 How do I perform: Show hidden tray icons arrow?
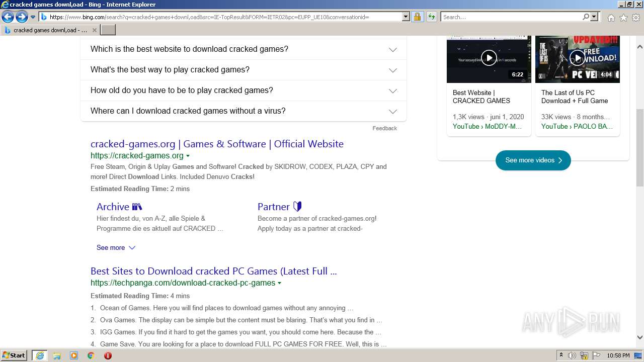pos(561,355)
